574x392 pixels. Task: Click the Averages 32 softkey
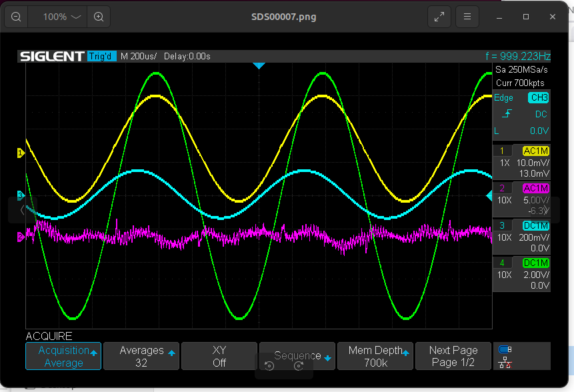point(141,356)
